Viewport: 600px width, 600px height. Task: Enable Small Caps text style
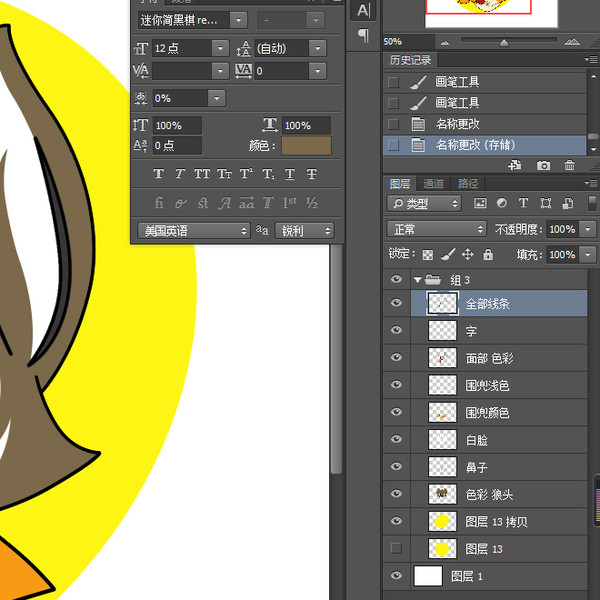point(224,174)
